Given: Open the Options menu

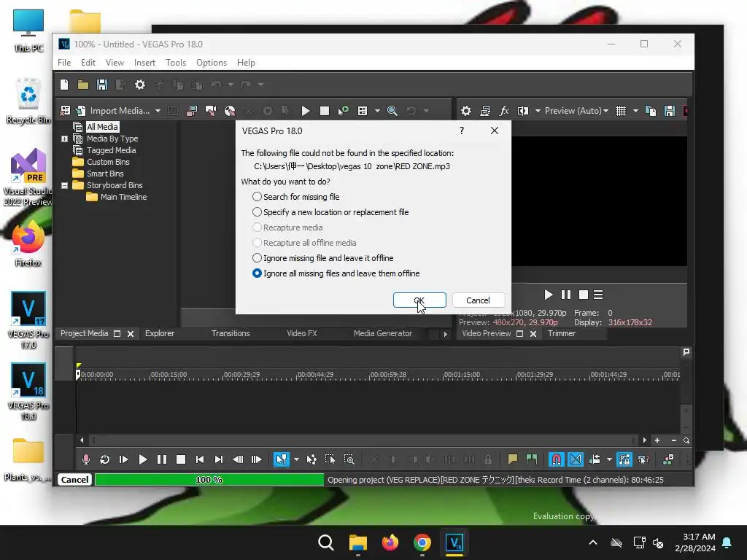Looking at the screenshot, I should coord(212,63).
